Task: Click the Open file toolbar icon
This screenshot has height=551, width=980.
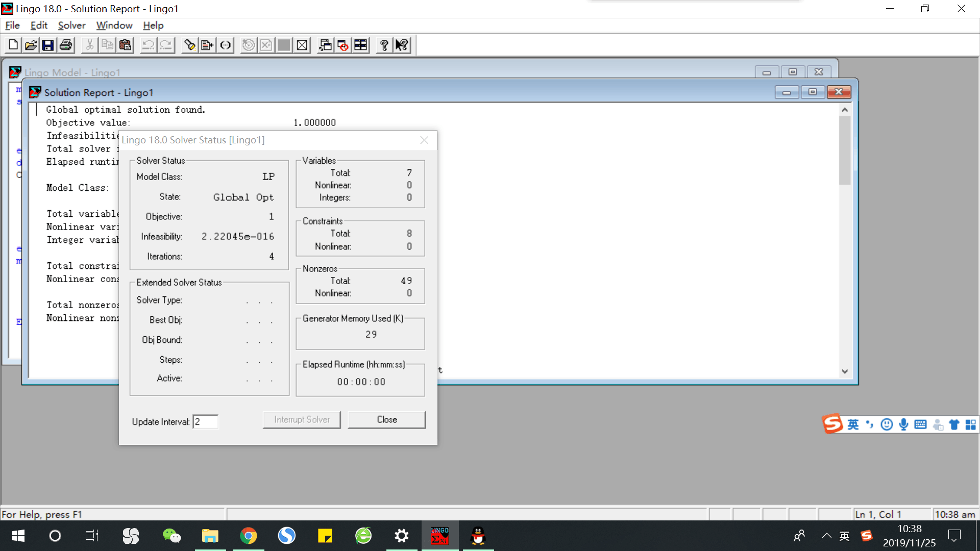Action: tap(31, 45)
